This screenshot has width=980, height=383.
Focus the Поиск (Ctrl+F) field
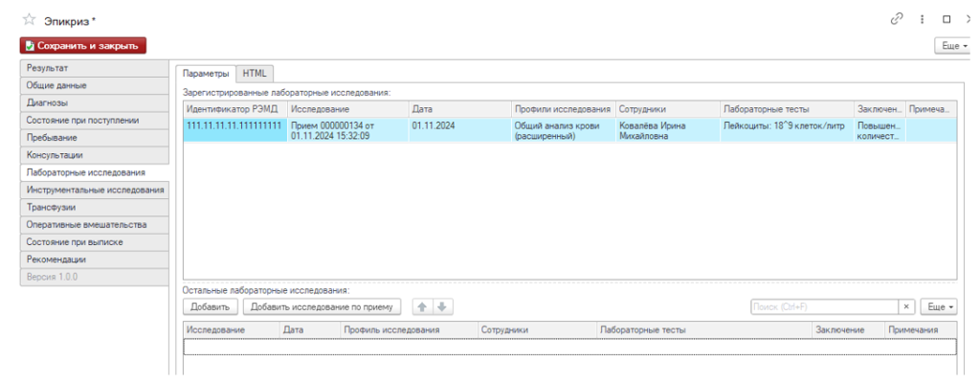pyautogui.click(x=825, y=306)
